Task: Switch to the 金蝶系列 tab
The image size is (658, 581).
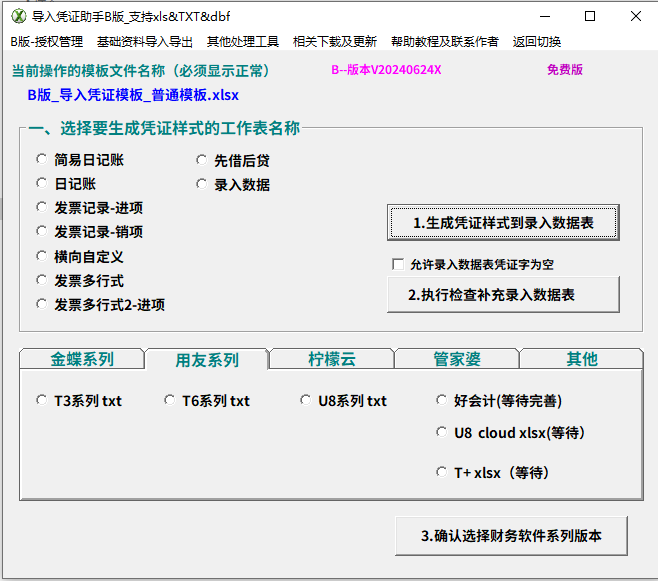Action: pyautogui.click(x=82, y=359)
